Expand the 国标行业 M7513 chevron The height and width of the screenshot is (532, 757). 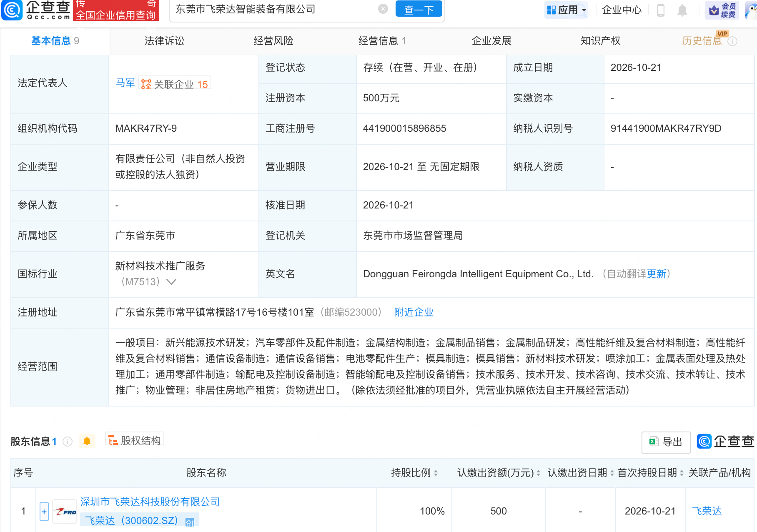click(171, 282)
